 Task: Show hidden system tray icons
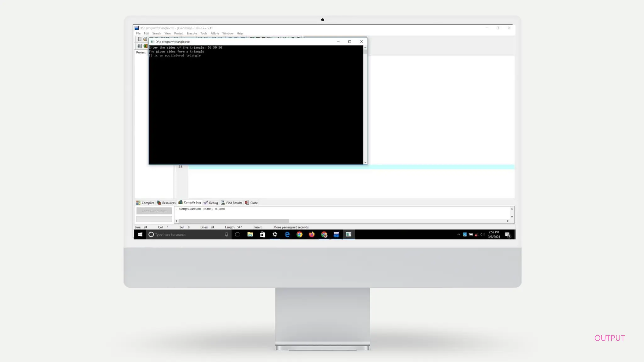pos(459,234)
